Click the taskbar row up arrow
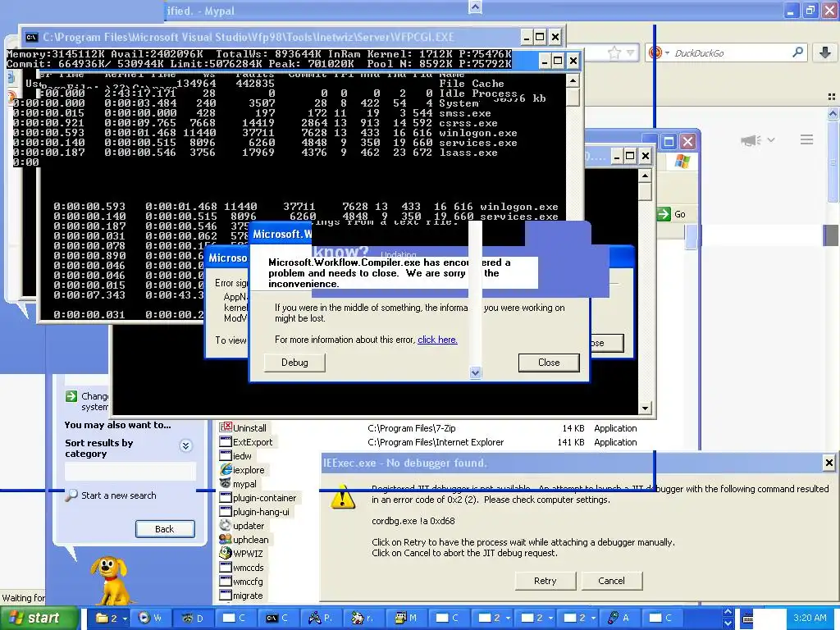The image size is (840, 630). (x=728, y=612)
